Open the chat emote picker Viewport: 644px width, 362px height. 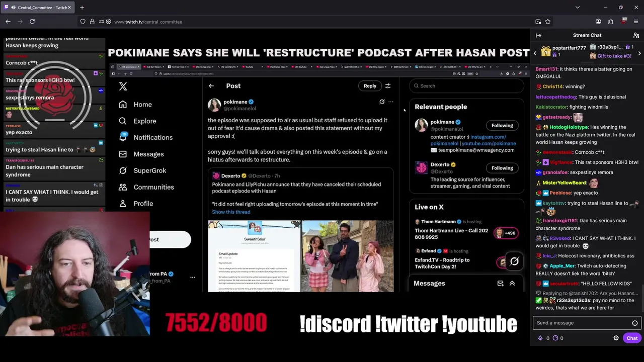click(x=635, y=323)
